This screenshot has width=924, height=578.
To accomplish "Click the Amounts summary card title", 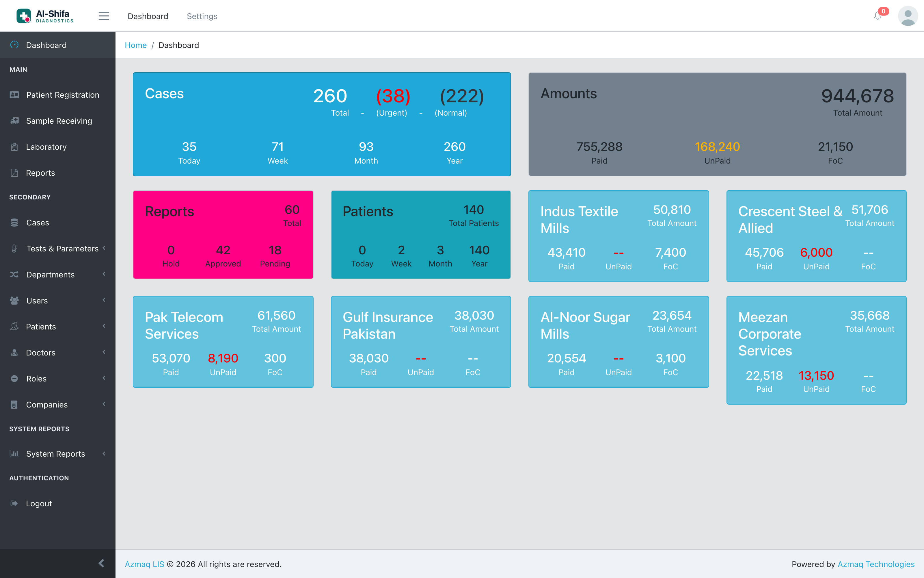I will pyautogui.click(x=569, y=94).
